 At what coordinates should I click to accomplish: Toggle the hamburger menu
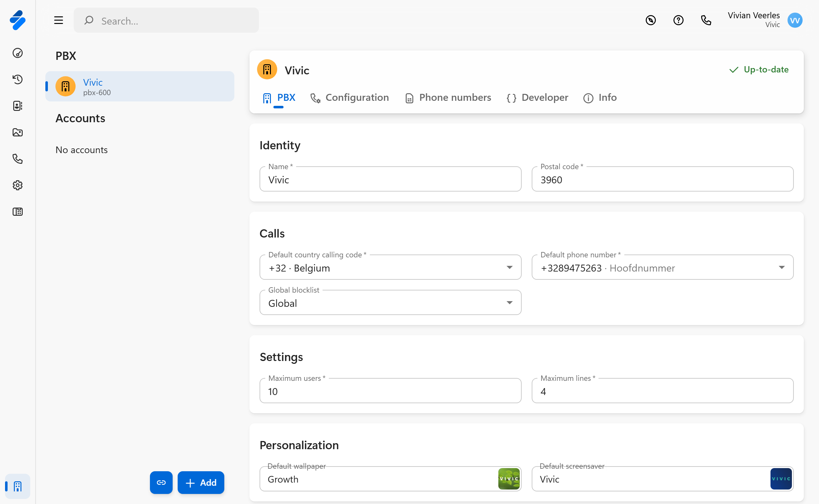pos(59,20)
